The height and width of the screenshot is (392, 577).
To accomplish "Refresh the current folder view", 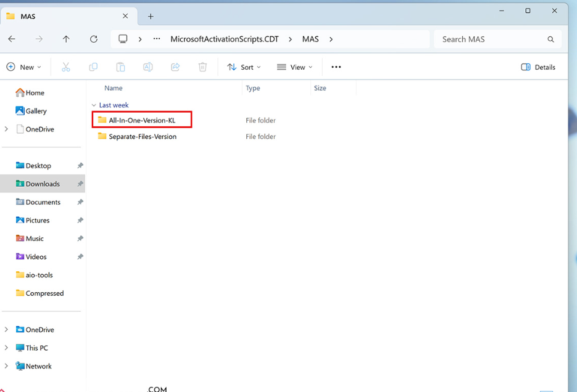I will pos(94,39).
